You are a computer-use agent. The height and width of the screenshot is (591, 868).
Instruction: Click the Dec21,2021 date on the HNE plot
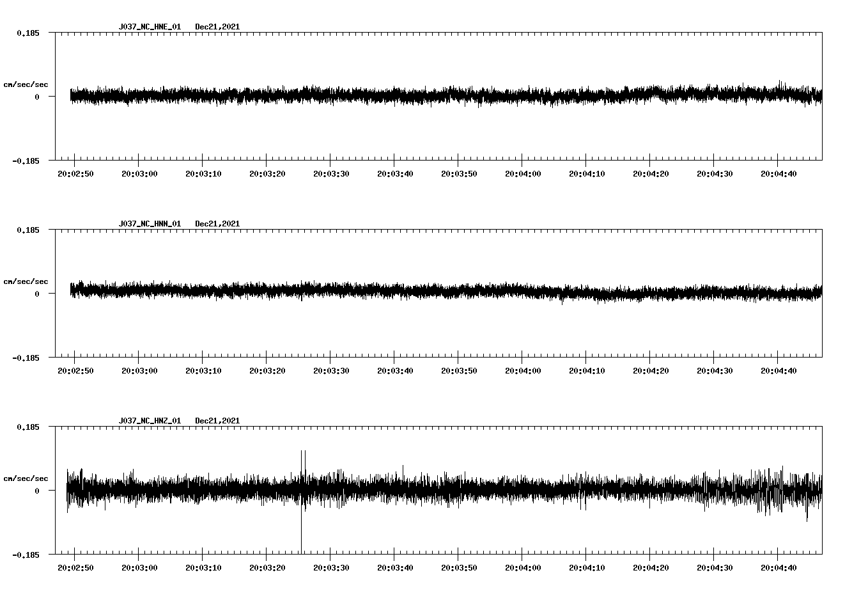pyautogui.click(x=217, y=27)
